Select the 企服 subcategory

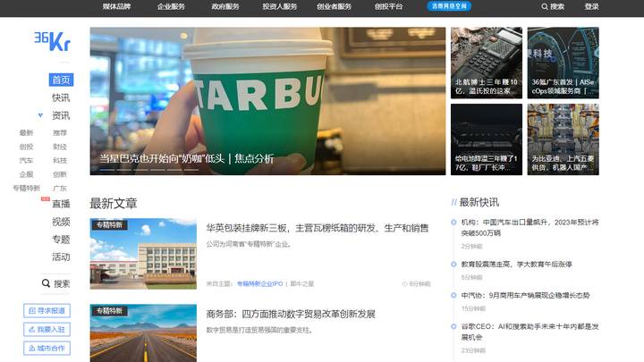pos(26,174)
